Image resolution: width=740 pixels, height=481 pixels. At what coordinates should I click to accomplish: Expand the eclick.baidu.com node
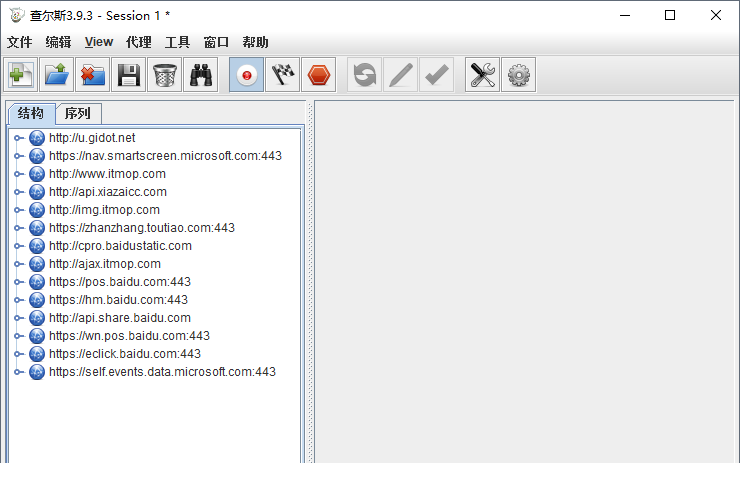pos(18,354)
